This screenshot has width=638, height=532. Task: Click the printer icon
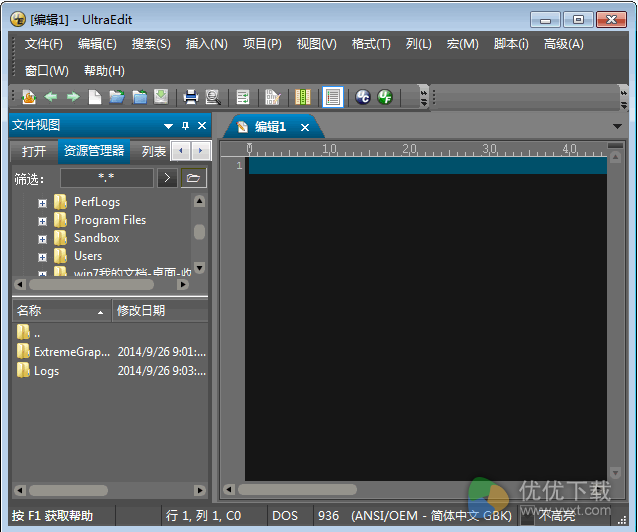click(190, 97)
